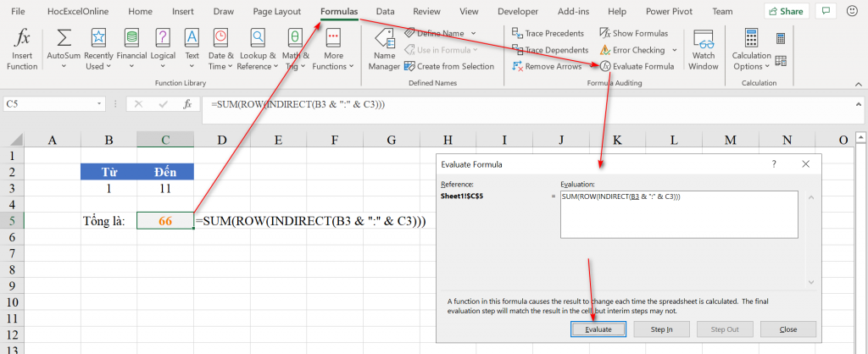
Task: Close the Evaluate Formula dialog with X
Action: click(x=805, y=163)
